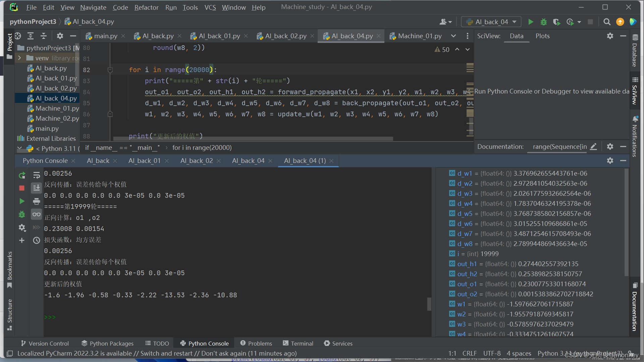This screenshot has width=644, height=362.
Task: Open the Terminal tool window
Action: click(298, 343)
